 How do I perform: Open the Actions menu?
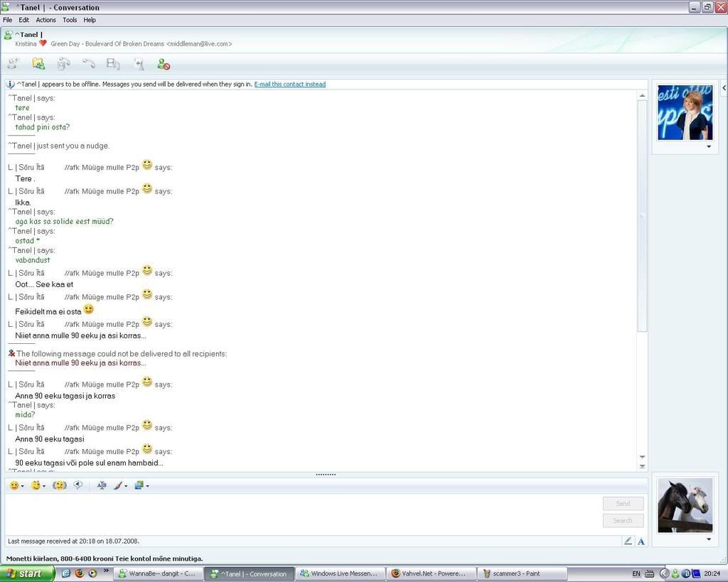45,20
